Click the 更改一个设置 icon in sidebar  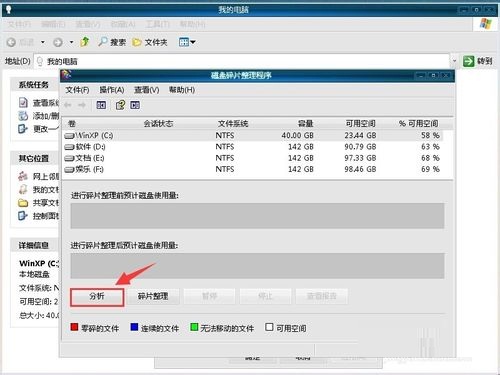(x=22, y=129)
